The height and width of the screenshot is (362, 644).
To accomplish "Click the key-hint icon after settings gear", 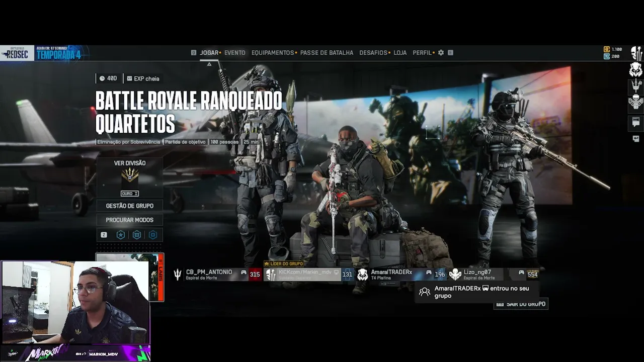I will click(450, 53).
